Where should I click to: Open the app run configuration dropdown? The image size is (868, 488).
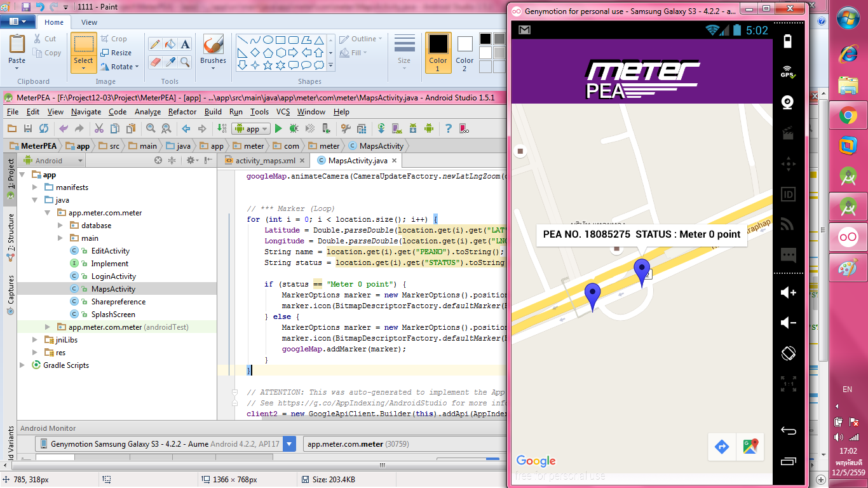point(252,128)
